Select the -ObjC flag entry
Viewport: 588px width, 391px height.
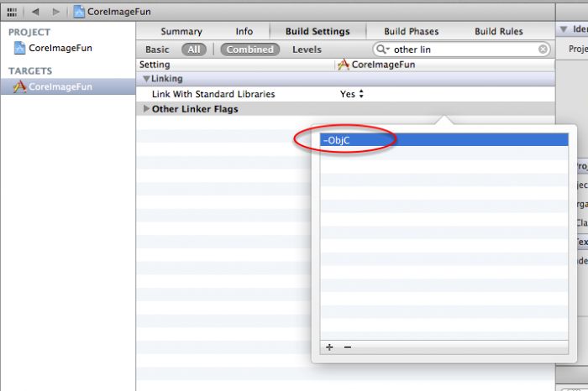click(x=444, y=140)
